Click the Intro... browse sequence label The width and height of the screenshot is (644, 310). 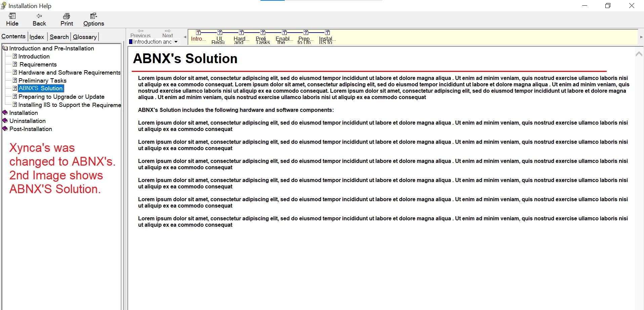tap(198, 39)
